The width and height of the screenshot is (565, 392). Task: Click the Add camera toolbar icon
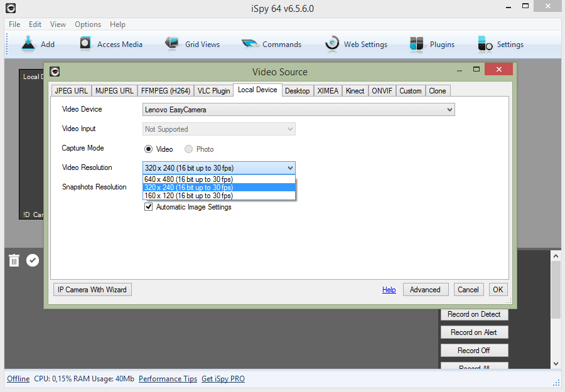point(28,44)
